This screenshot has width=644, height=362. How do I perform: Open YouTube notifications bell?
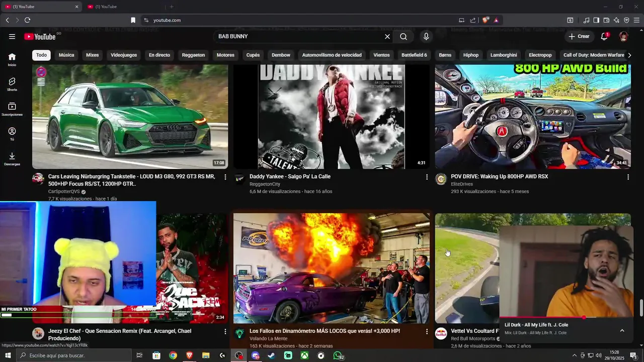click(x=604, y=36)
